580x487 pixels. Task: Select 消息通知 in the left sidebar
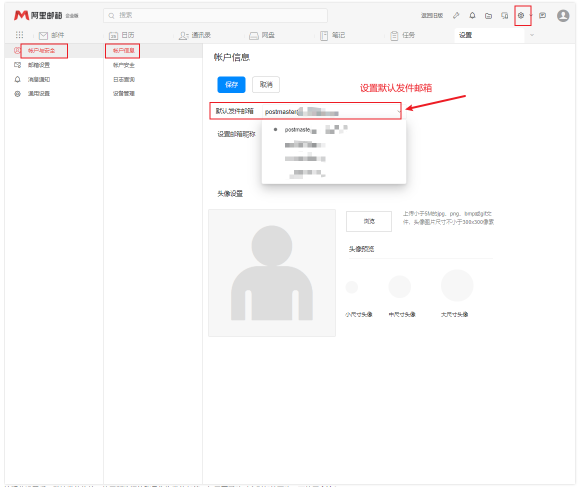click(39, 80)
